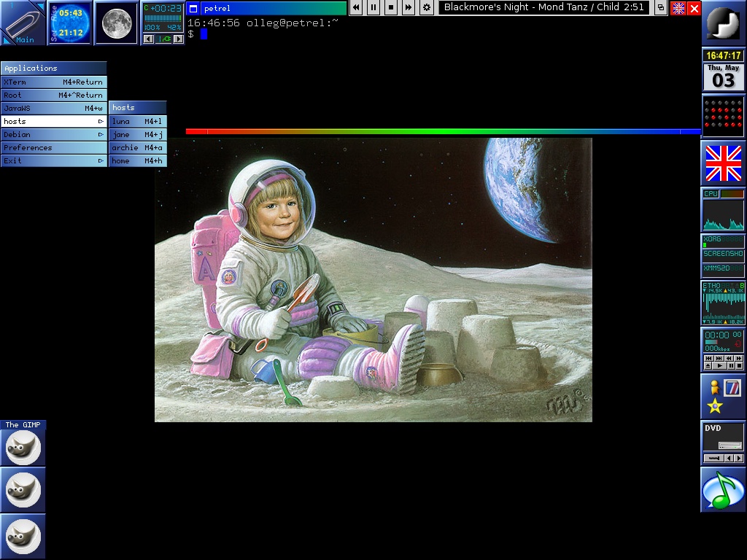Screen dimensions: 747x560
Task: Click the XORG process entry
Action: (723, 241)
